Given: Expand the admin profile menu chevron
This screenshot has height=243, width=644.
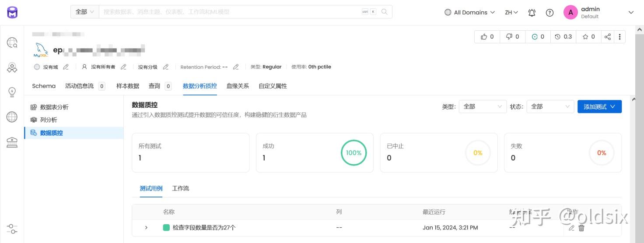Looking at the screenshot, I should tap(631, 13).
